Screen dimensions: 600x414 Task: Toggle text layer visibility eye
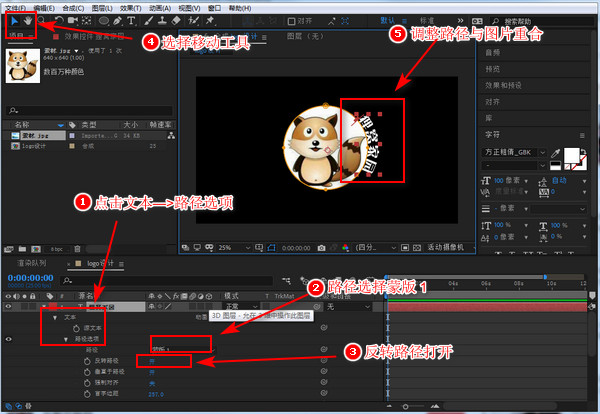8,306
